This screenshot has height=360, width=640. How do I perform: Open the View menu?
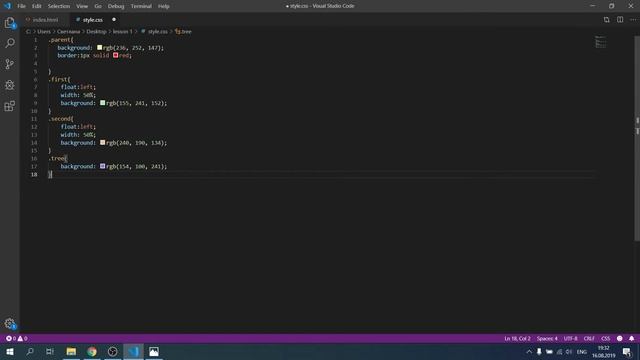(82, 6)
